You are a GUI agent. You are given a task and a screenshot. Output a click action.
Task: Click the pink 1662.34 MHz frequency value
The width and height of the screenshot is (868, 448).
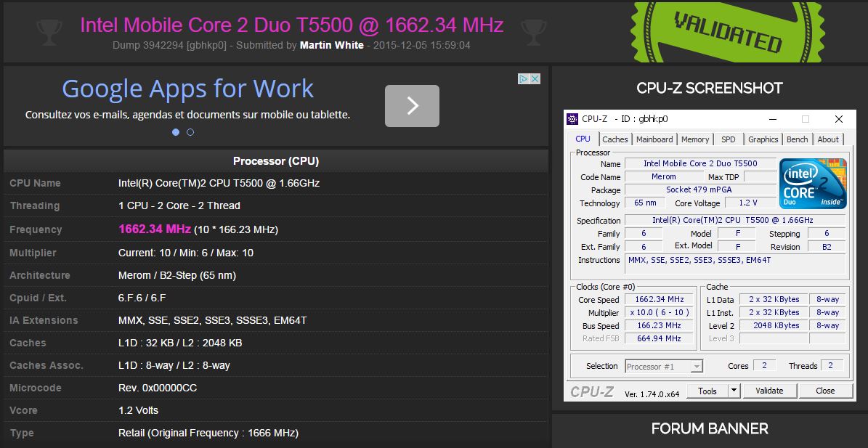point(155,229)
